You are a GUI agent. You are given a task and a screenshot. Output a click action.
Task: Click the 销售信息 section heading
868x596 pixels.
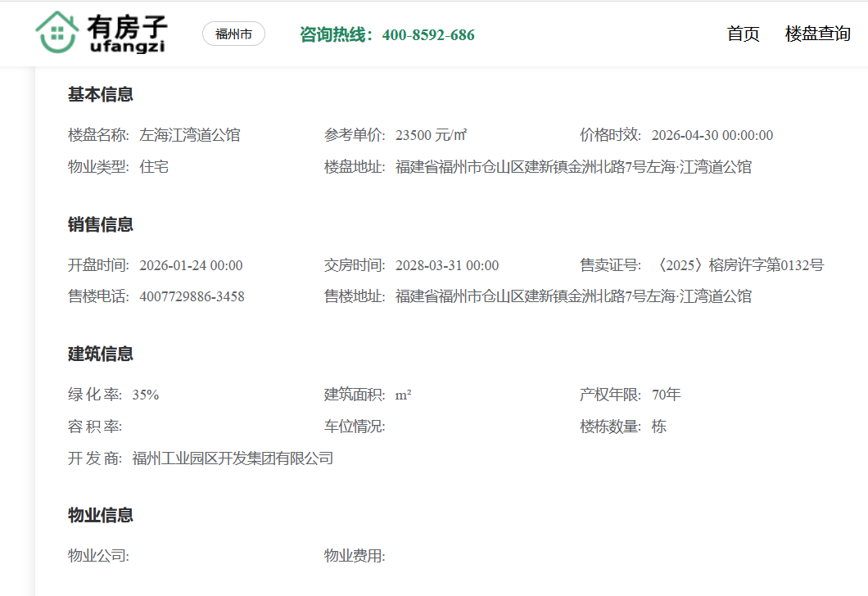point(100,225)
